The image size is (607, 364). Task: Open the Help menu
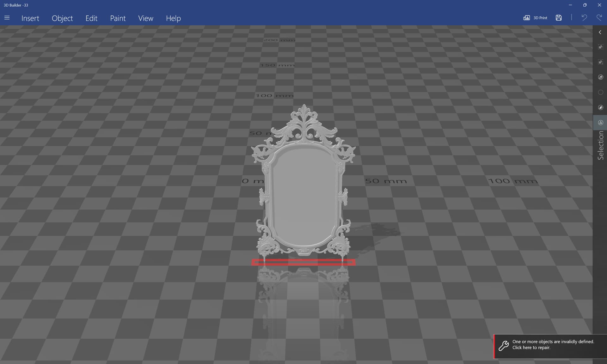pos(173,18)
